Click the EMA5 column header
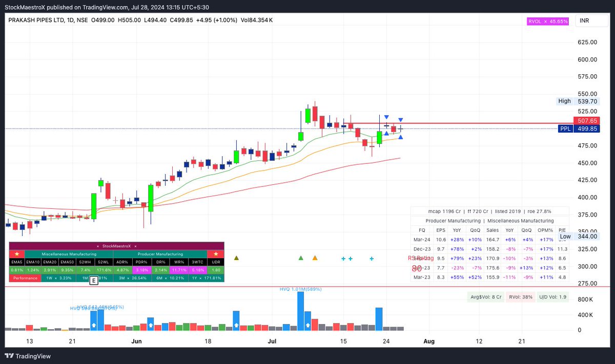The width and height of the screenshot is (615, 364). [17, 262]
